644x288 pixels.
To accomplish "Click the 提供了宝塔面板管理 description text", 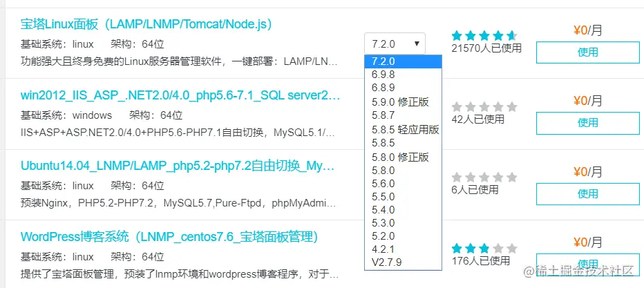I will [x=180, y=273].
